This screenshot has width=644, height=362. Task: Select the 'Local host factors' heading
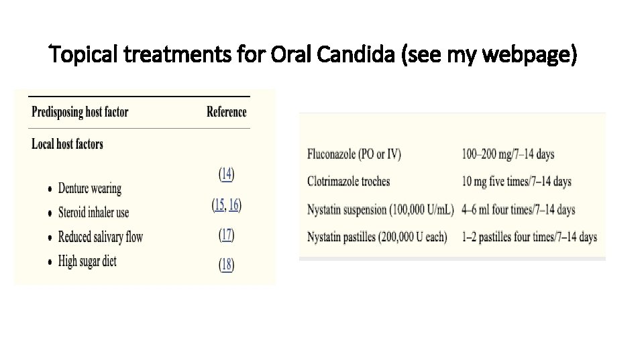pos(68,143)
